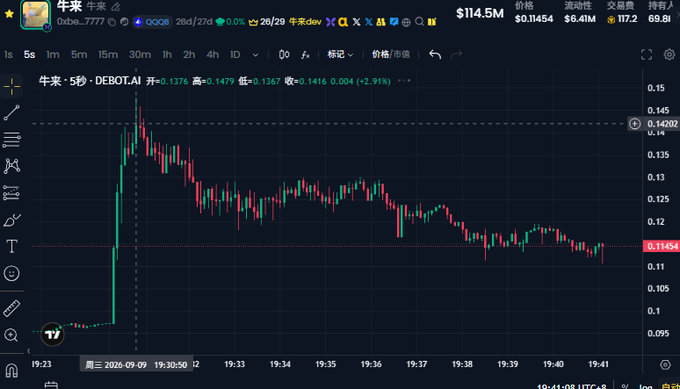Open the purple X-shaped tracker icon

[330, 22]
